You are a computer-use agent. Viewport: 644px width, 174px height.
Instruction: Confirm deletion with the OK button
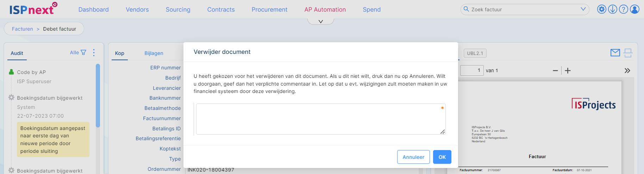[442, 157]
